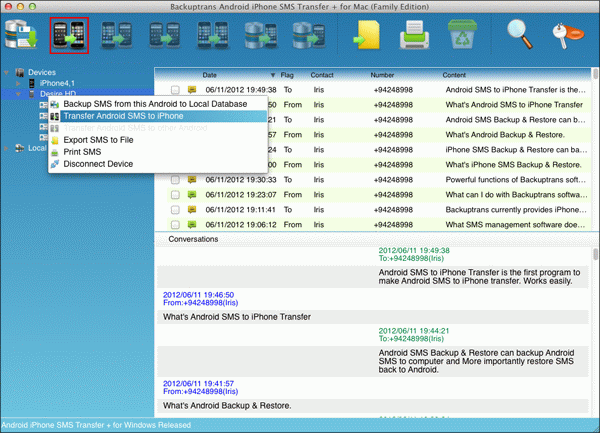Collapse the Devices tree node
Image resolution: width=600 pixels, height=433 pixels.
point(7,72)
